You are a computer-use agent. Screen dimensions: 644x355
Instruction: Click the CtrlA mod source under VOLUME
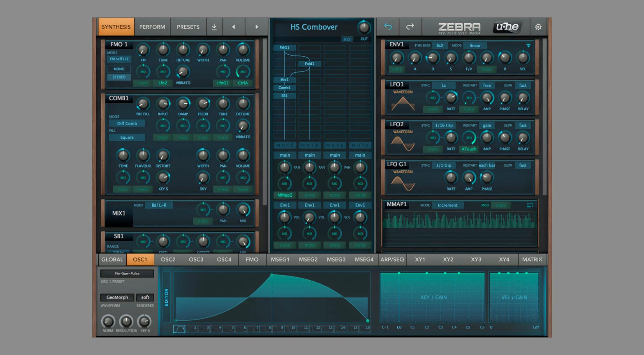(x=243, y=83)
